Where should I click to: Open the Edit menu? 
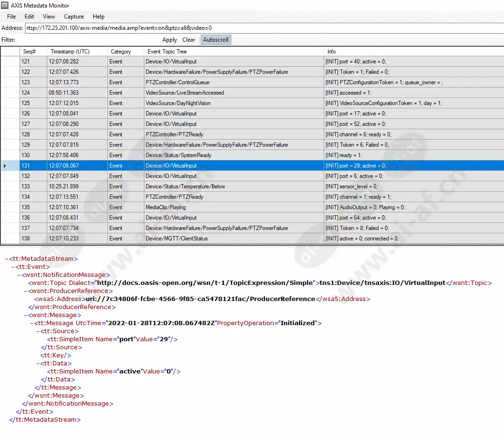coord(29,17)
